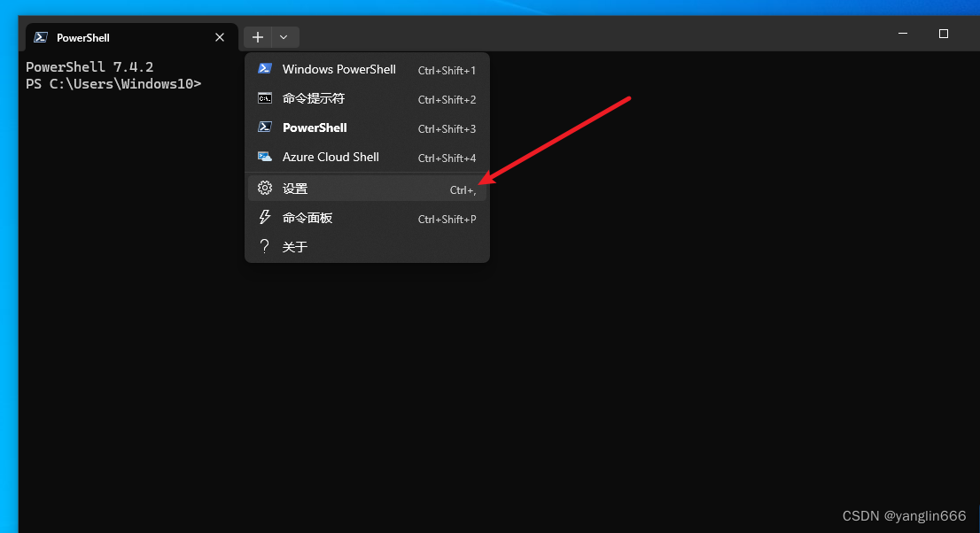Open 命令面板 command palette entry
980x533 pixels.
(367, 218)
